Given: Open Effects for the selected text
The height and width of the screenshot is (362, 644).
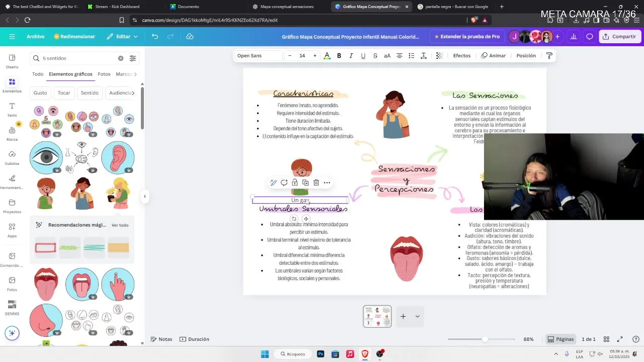Looking at the screenshot, I should 462,56.
